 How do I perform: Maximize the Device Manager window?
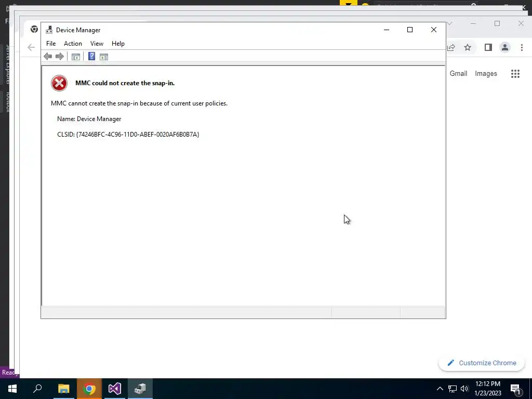[x=410, y=30]
